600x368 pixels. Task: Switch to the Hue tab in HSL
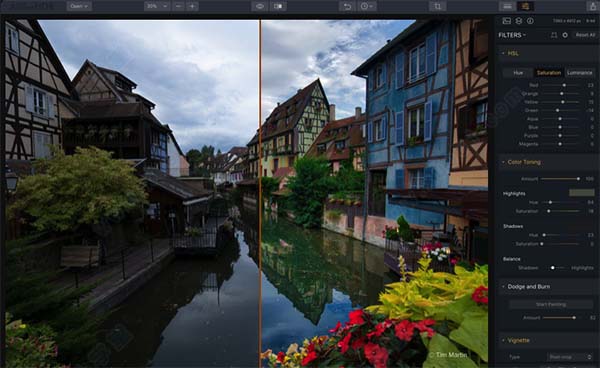[518, 73]
